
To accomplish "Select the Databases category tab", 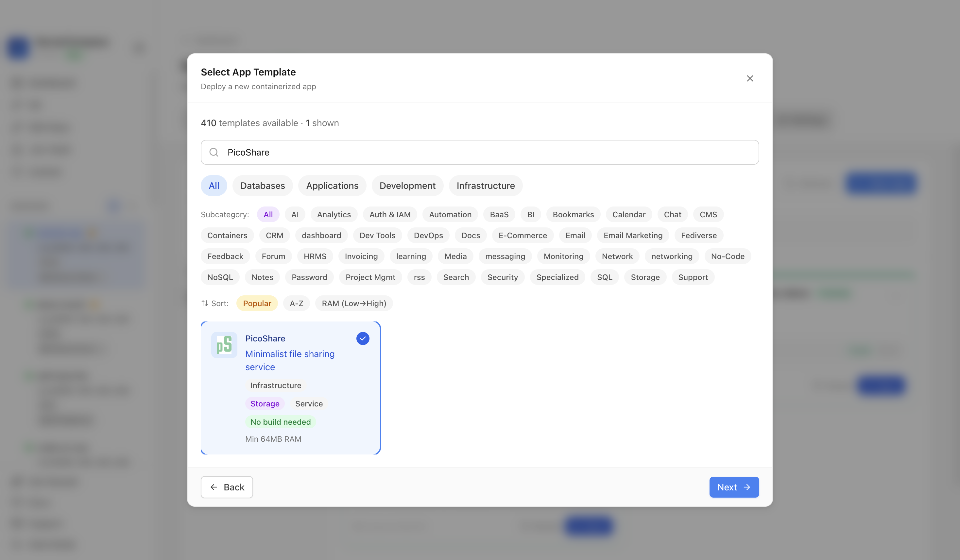I will (263, 186).
